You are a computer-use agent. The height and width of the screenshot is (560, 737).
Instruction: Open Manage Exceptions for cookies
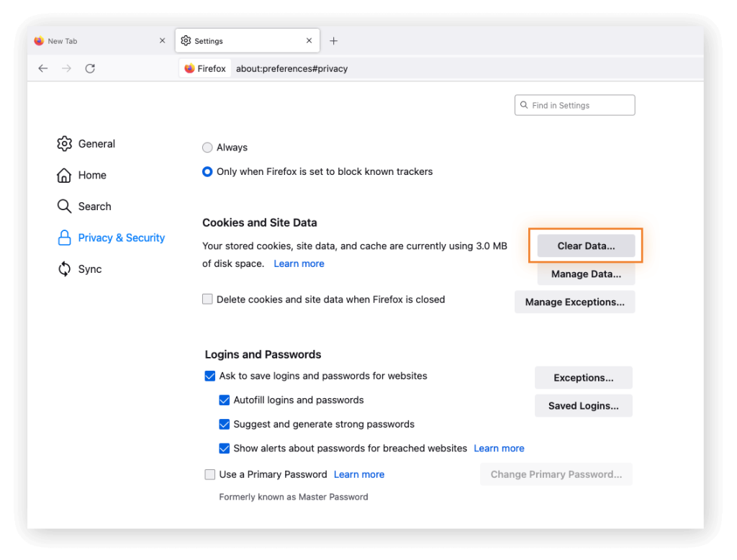(575, 302)
